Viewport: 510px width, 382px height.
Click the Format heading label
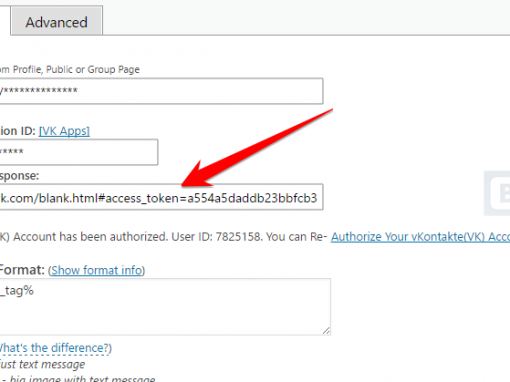(x=22, y=269)
